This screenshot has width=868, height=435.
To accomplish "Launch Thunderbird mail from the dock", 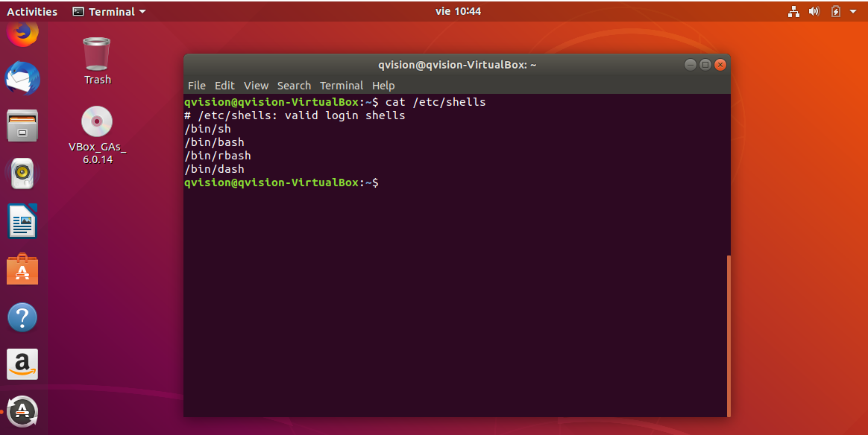I will [22, 77].
